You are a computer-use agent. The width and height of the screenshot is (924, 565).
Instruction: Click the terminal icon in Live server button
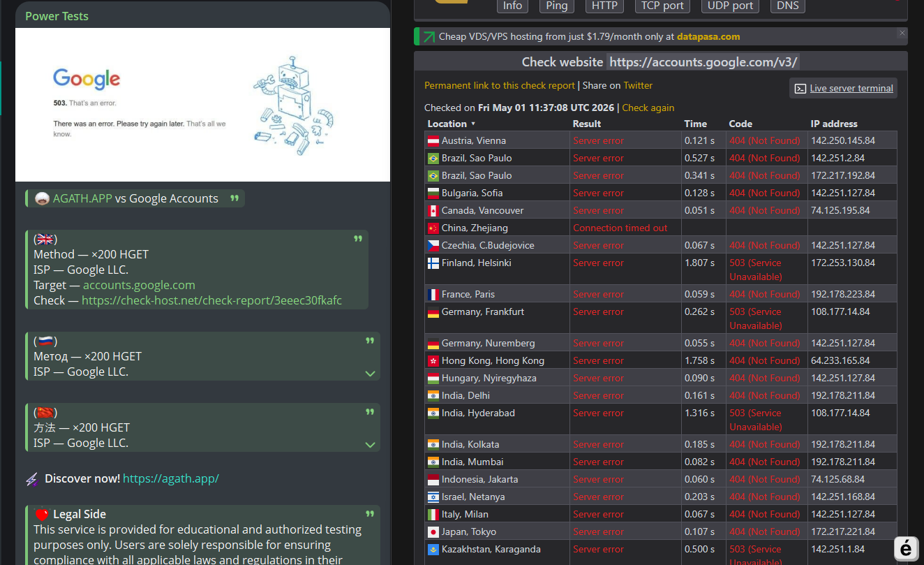tap(800, 89)
